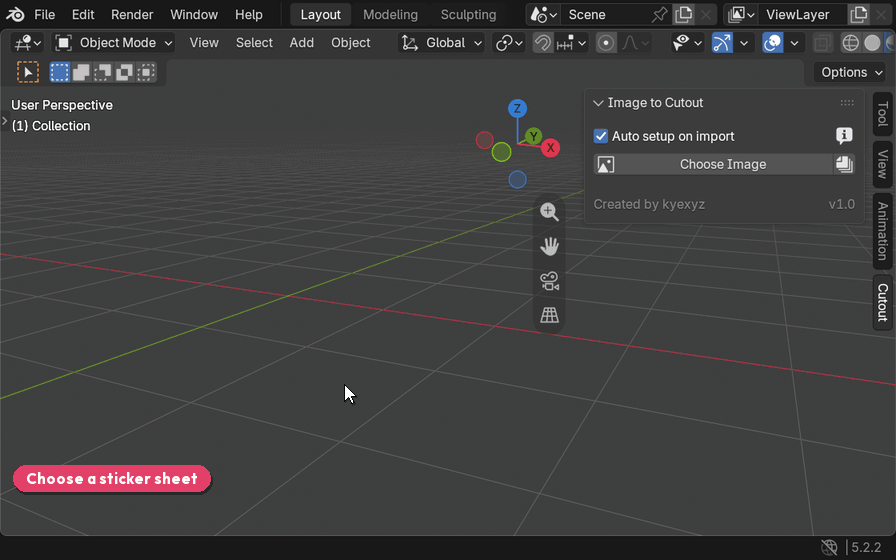Open the Tool sidebar tab

tap(882, 114)
